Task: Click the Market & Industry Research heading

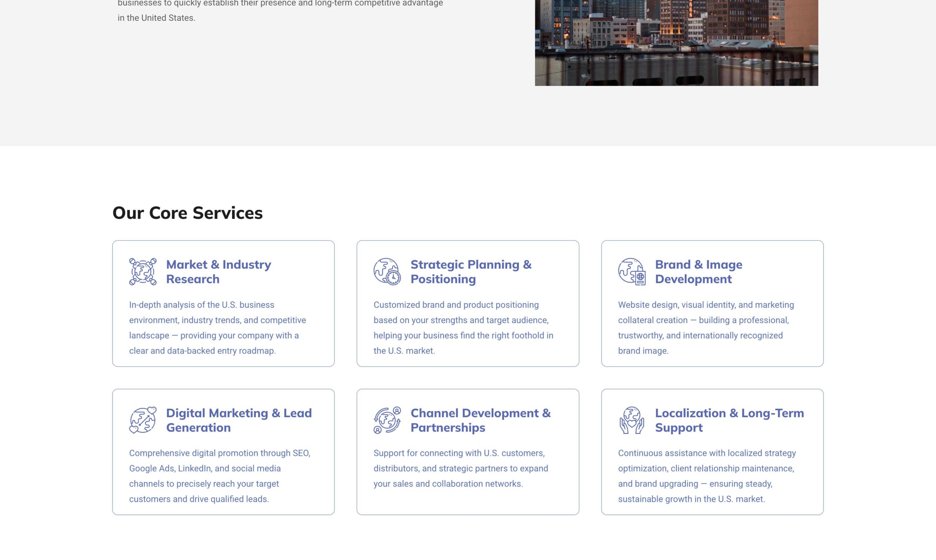Action: (x=219, y=271)
